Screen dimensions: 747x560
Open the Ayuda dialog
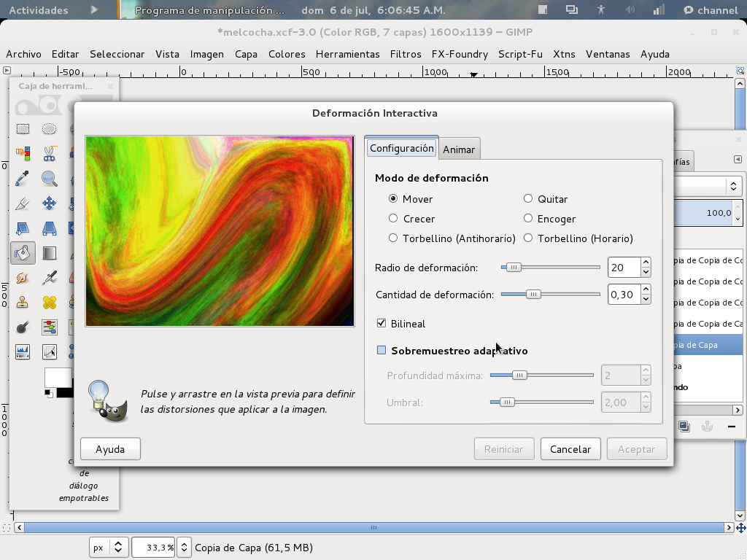click(x=110, y=448)
